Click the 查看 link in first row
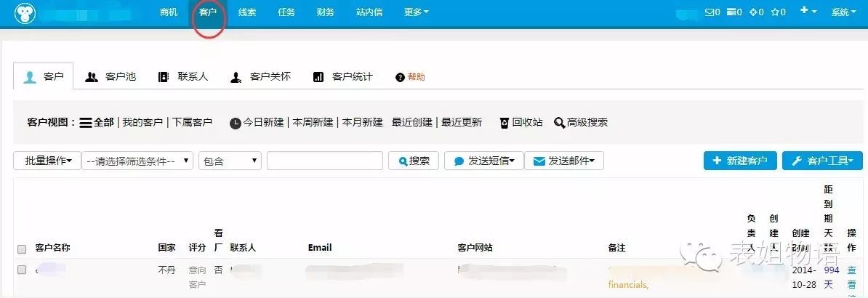The image size is (868, 298). (x=851, y=277)
